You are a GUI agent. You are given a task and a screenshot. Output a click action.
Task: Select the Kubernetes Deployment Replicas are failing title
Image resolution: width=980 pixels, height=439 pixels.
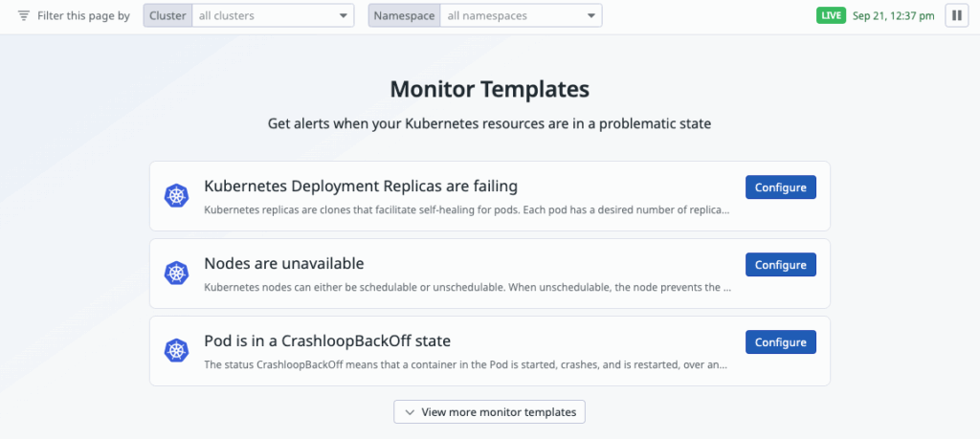click(361, 186)
